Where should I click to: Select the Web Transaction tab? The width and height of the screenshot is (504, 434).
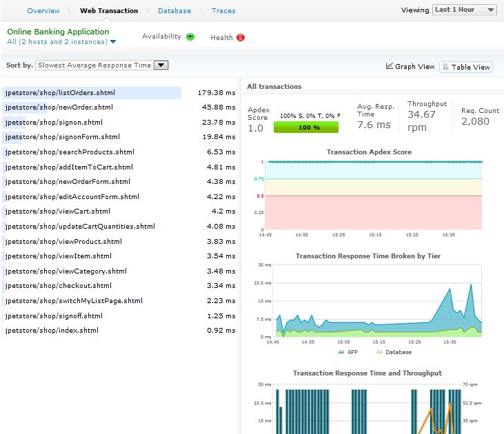109,11
